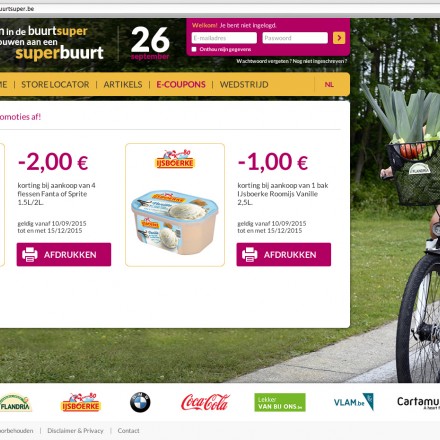Screen dimensions: 440x440
Task: Open the NL language selector
Action: [329, 85]
